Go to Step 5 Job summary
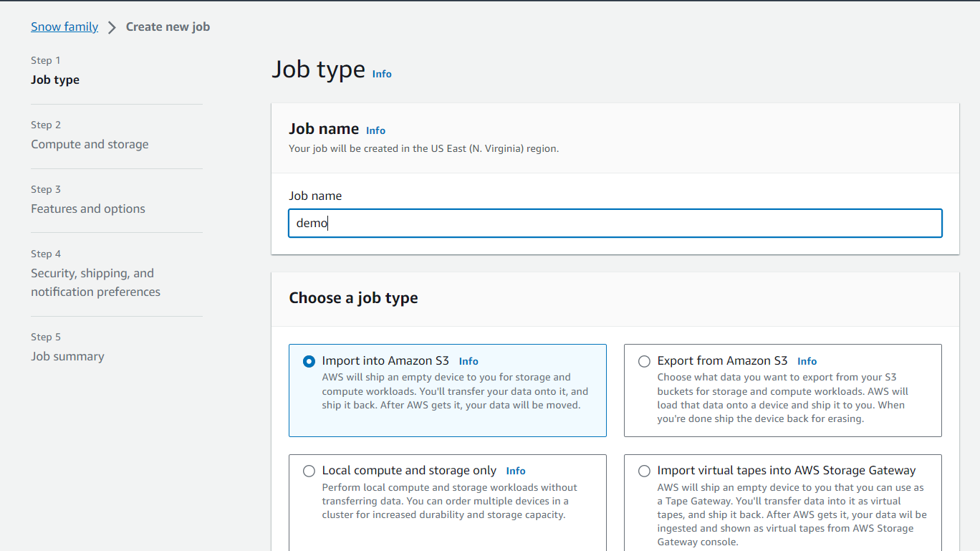 [x=67, y=357]
